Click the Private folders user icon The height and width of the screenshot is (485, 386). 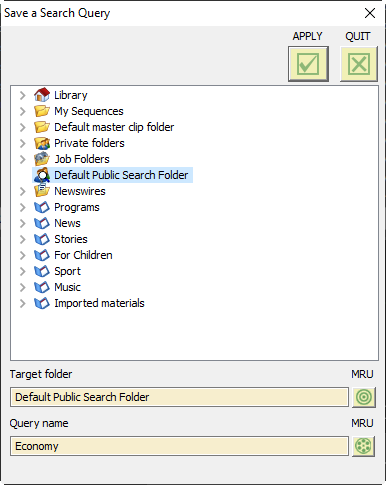42,143
